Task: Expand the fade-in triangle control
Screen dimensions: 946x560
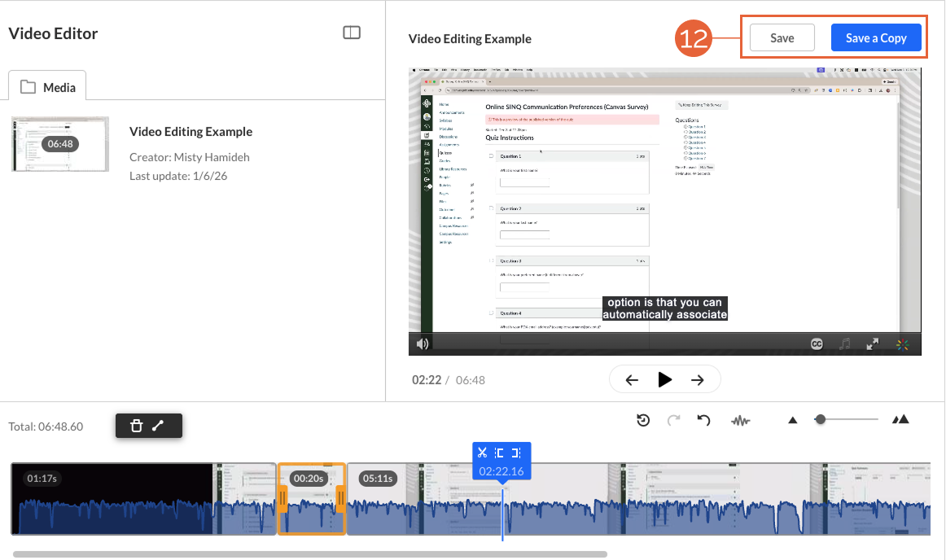Action: 792,419
